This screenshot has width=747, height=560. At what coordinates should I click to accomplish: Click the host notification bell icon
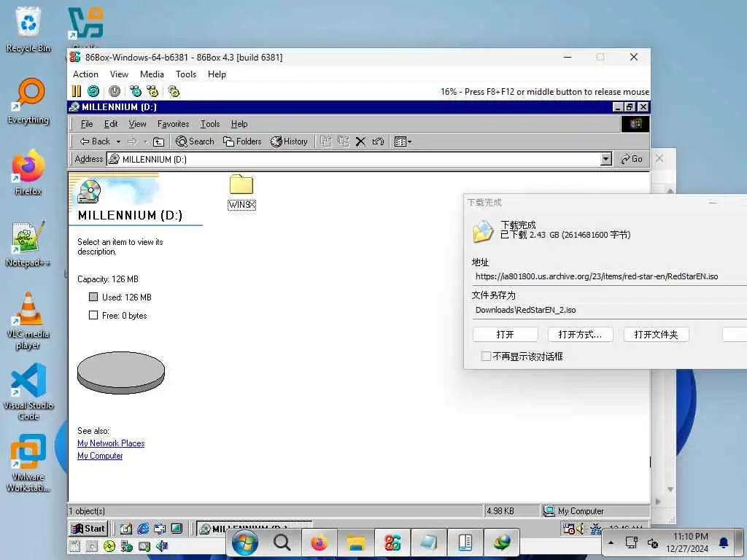click(723, 542)
